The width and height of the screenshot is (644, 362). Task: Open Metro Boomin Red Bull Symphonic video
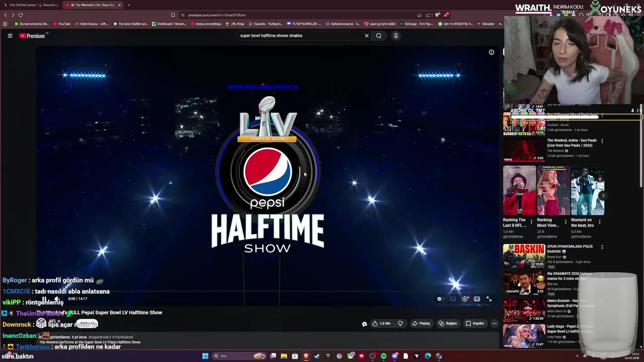tap(524, 310)
